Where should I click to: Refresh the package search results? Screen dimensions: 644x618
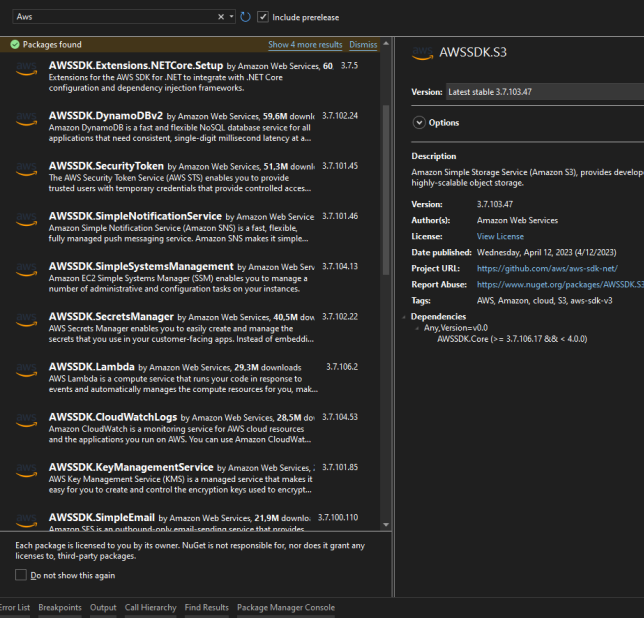pos(245,17)
